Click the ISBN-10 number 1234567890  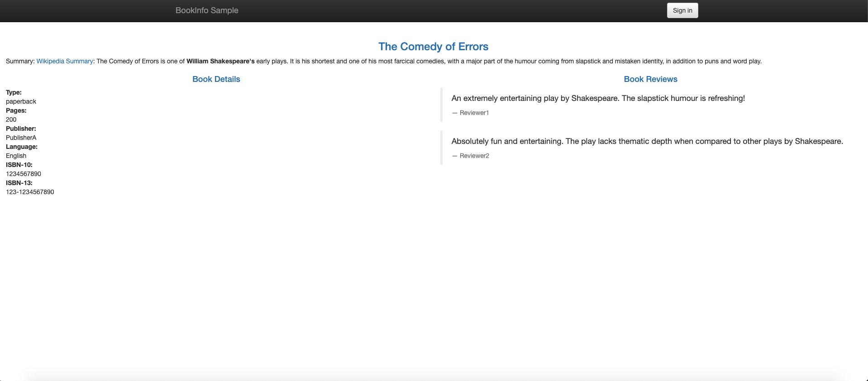[24, 174]
